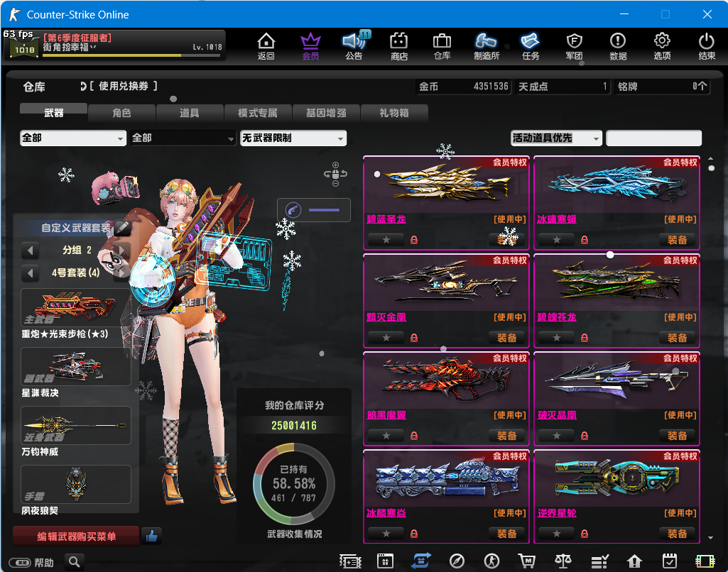Click the 选项 gear options icon

[x=662, y=46]
